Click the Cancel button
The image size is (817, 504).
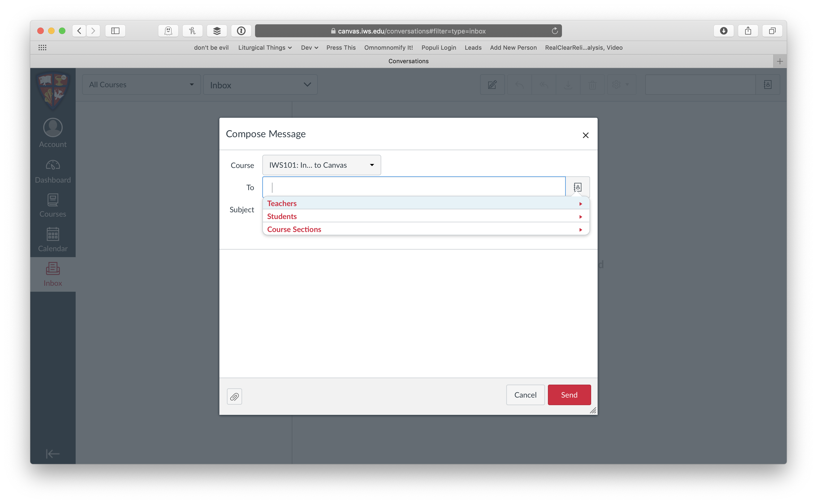point(525,395)
